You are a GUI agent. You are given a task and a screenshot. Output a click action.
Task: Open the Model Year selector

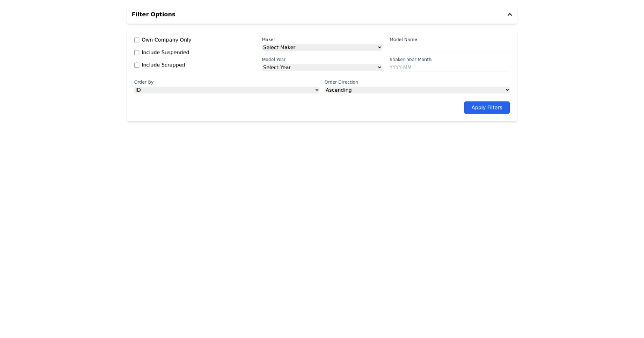[321, 67]
